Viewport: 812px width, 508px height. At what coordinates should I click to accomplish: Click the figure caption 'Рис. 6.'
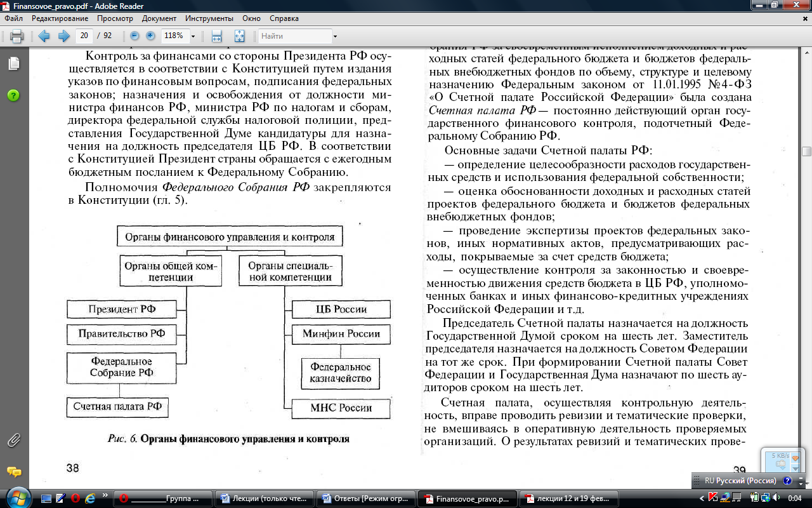point(122,439)
